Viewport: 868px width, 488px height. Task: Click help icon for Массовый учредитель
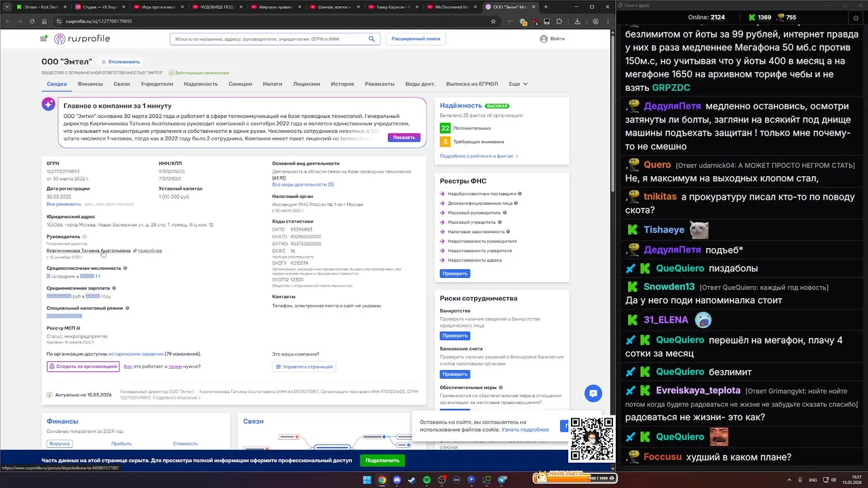(x=500, y=222)
